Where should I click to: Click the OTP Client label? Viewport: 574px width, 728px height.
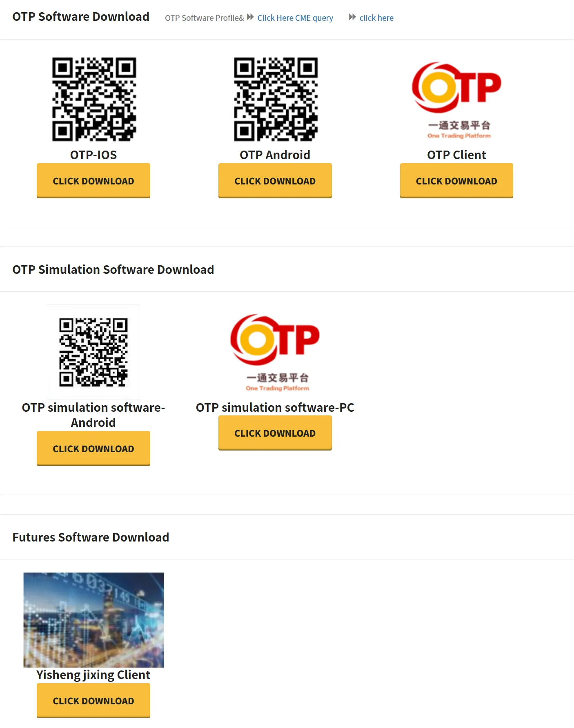456,155
